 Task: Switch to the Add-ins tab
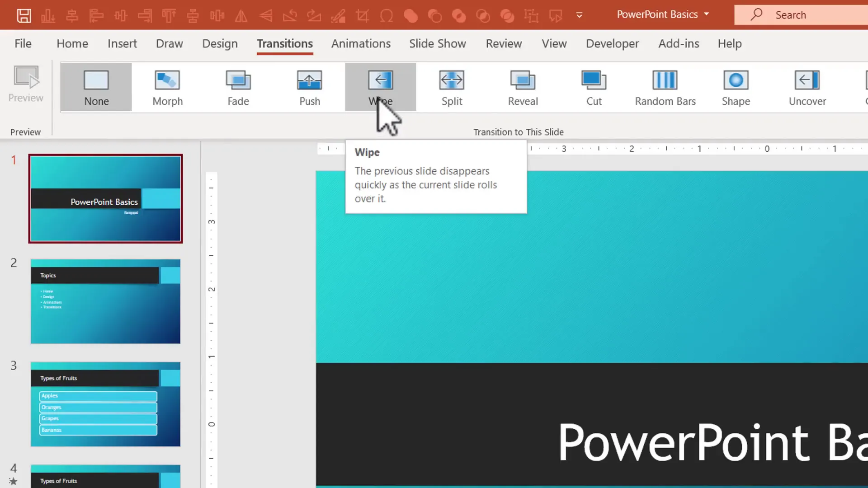click(x=679, y=43)
